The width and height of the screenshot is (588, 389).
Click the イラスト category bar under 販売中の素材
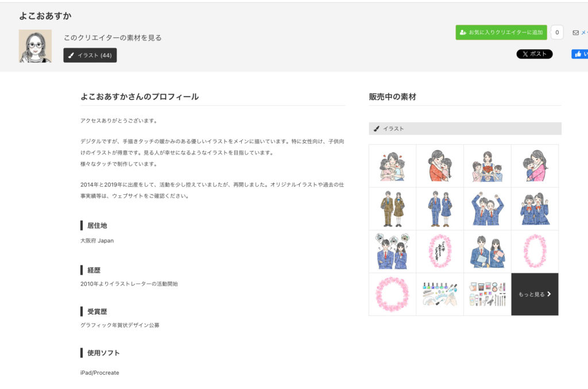pos(465,129)
